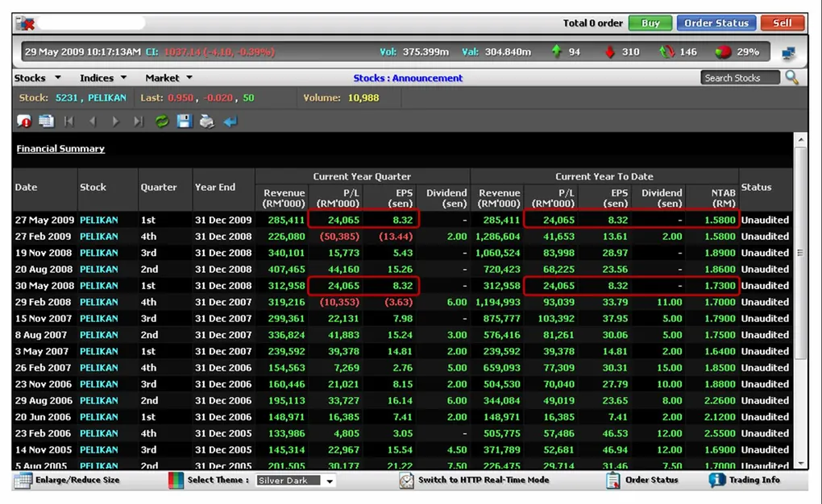Click the NTAB value 2.5500
Screen dimensions: 822x504
[720, 433]
